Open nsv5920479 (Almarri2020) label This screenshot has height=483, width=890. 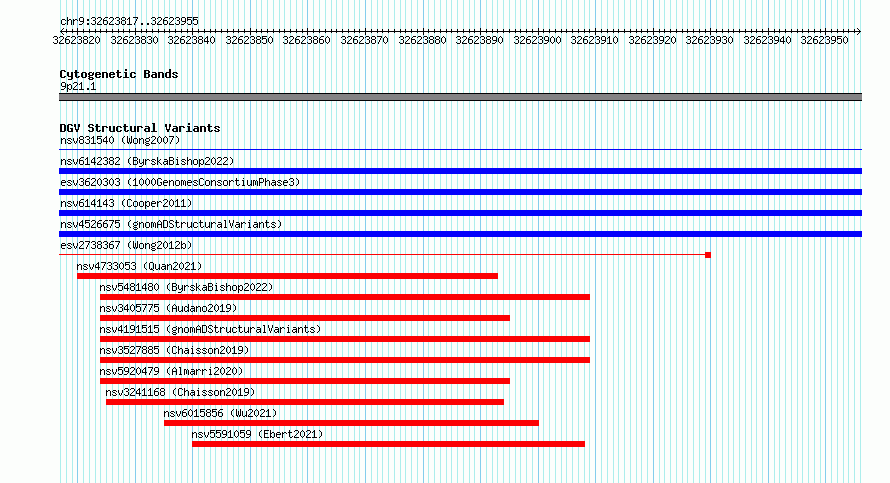click(x=171, y=371)
